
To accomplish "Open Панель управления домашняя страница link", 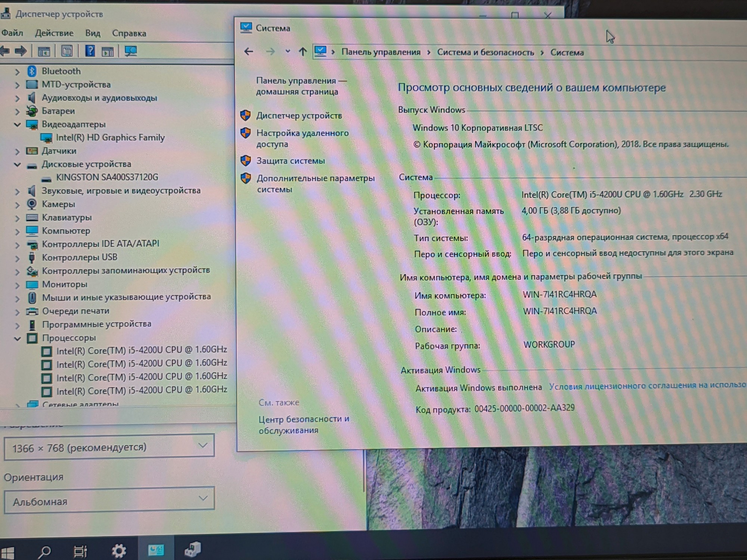I will coord(301,86).
